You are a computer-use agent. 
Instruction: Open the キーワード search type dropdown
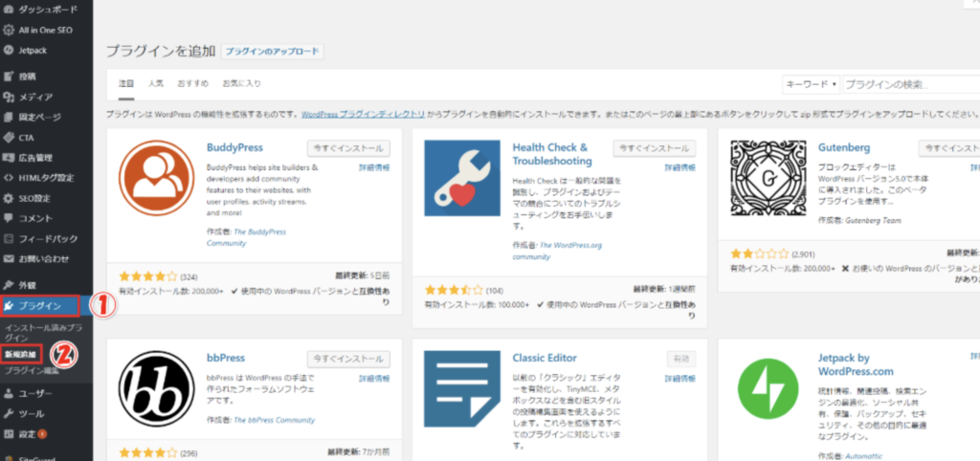pos(812,84)
